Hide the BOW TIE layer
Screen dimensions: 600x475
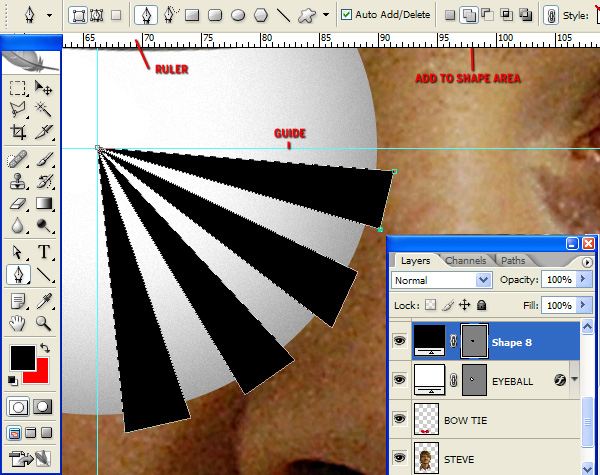pyautogui.click(x=400, y=419)
